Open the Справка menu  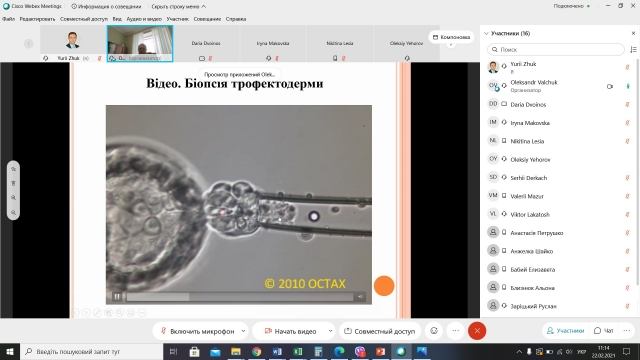coord(236,19)
